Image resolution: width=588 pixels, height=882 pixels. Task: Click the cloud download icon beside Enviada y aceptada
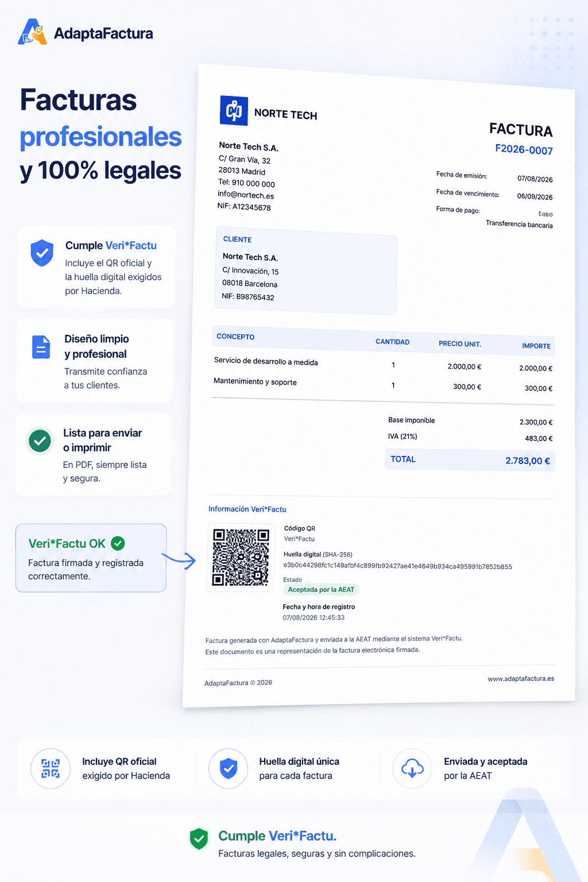pos(412,768)
